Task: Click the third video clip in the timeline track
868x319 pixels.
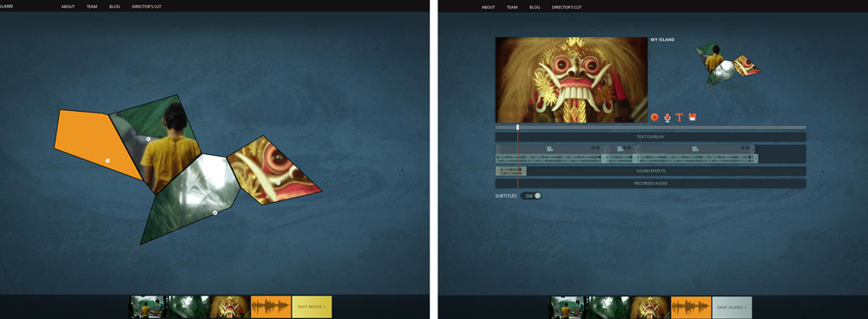Action: (x=694, y=154)
